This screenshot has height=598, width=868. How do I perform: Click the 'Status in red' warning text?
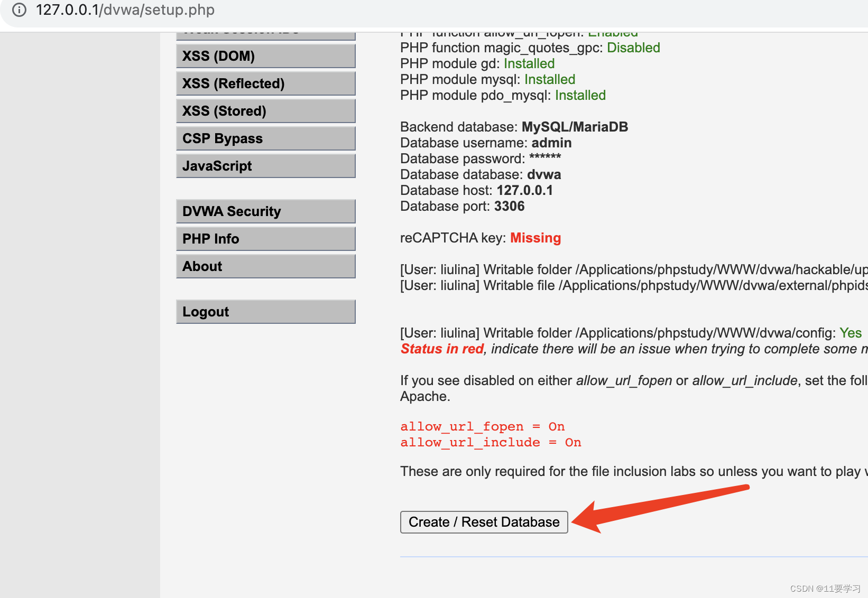click(442, 349)
